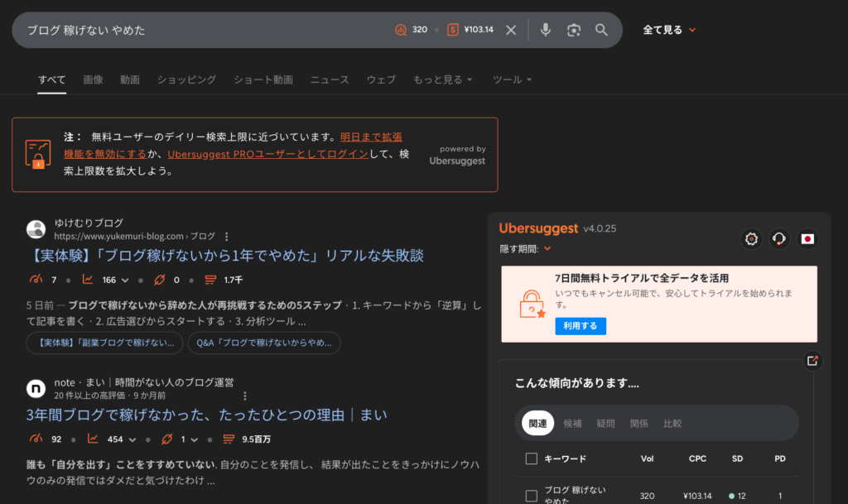The width and height of the screenshot is (848, 504).
Task: Open image search camera lens icon
Action: pyautogui.click(x=574, y=30)
